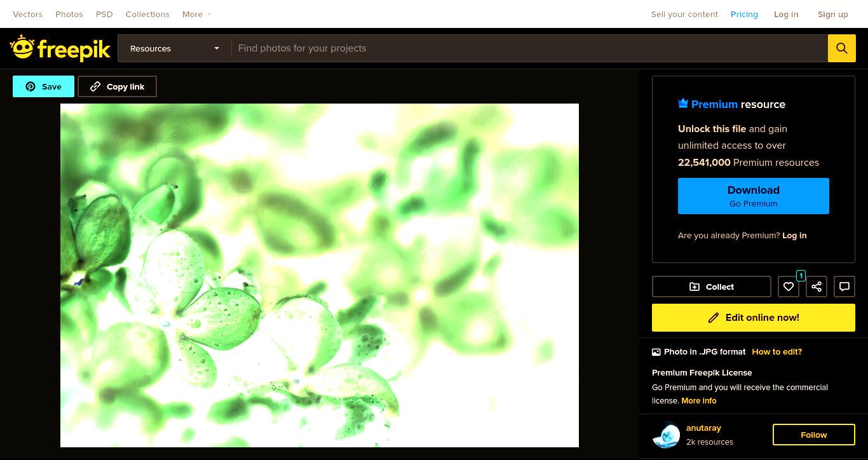Save the photo to Pinterest
Image resolution: width=868 pixels, height=460 pixels.
(43, 86)
